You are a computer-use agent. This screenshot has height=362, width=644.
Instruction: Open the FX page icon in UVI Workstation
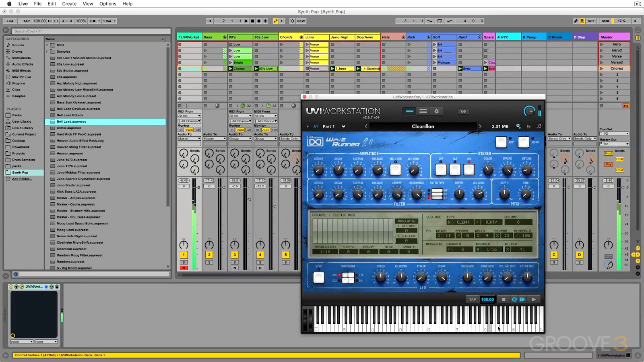pos(528,126)
